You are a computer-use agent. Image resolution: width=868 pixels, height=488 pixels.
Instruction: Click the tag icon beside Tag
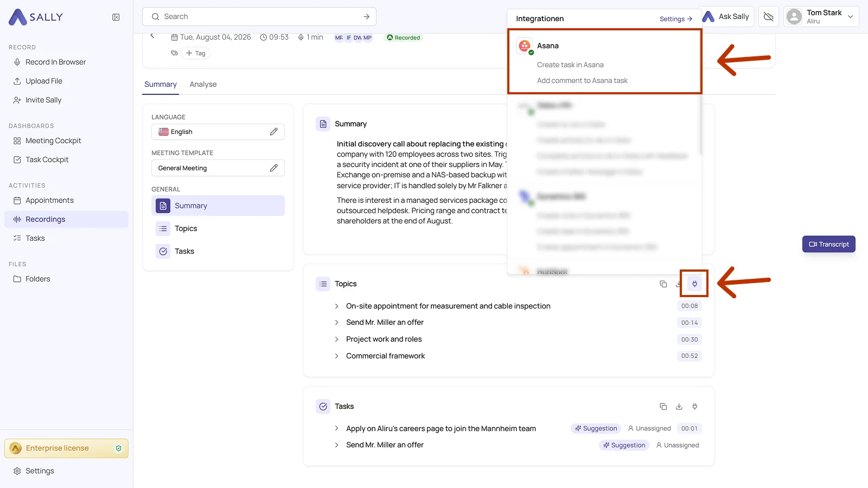coord(174,53)
